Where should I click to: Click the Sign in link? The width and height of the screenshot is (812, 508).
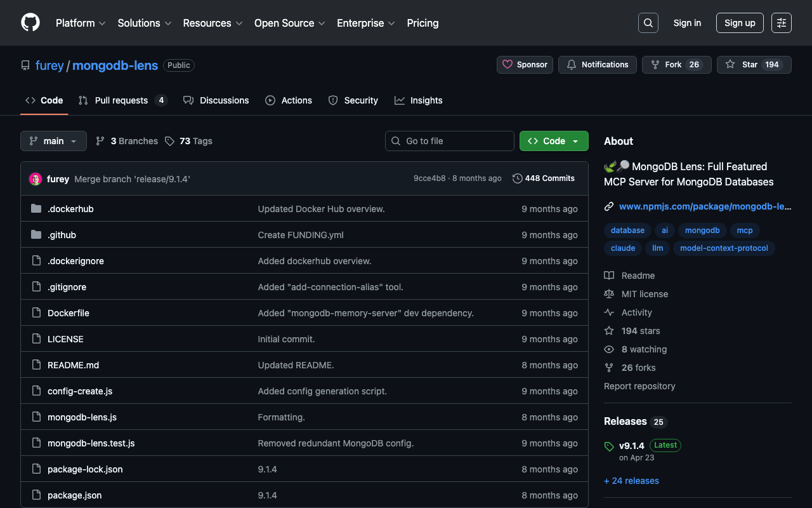coord(687,23)
